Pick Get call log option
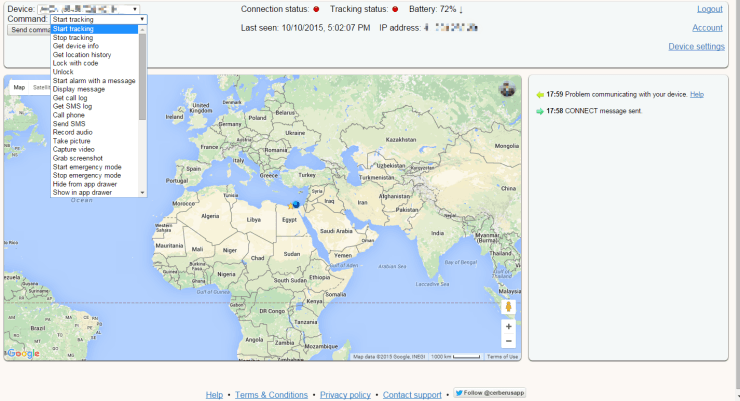This screenshot has height=401, width=740. pos(94,98)
